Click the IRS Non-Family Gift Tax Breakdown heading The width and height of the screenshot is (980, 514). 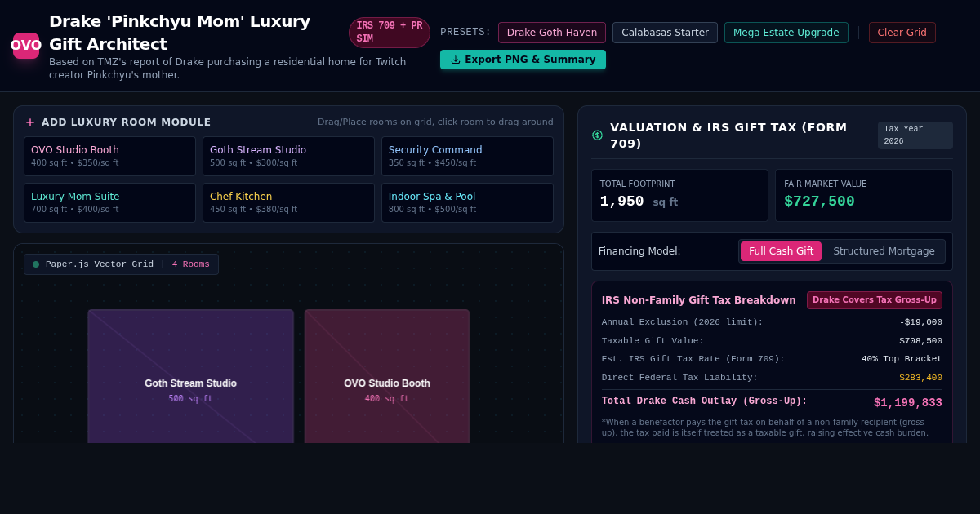(x=699, y=300)
